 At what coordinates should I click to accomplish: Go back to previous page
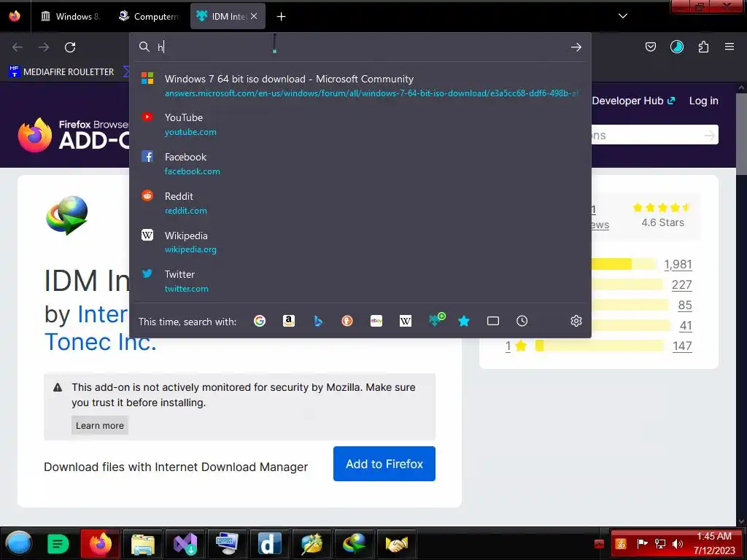18,47
